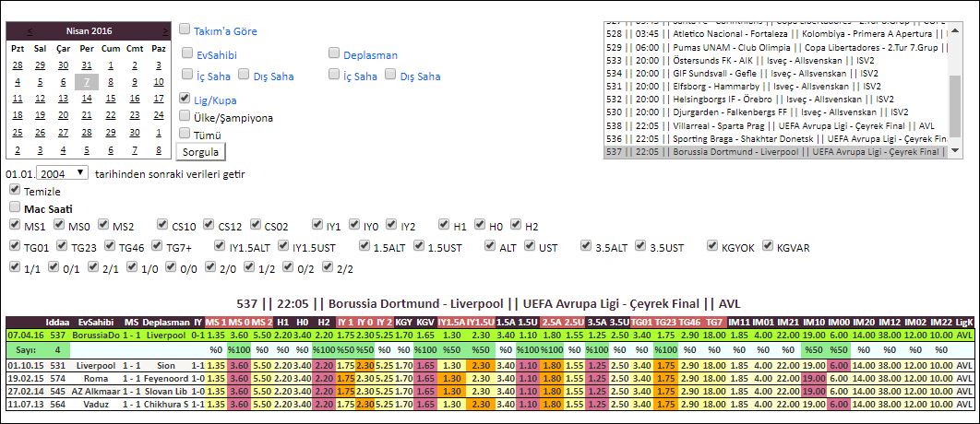Click the Liverpool - Sion row team name
The height and width of the screenshot is (424, 980).
click(x=96, y=367)
